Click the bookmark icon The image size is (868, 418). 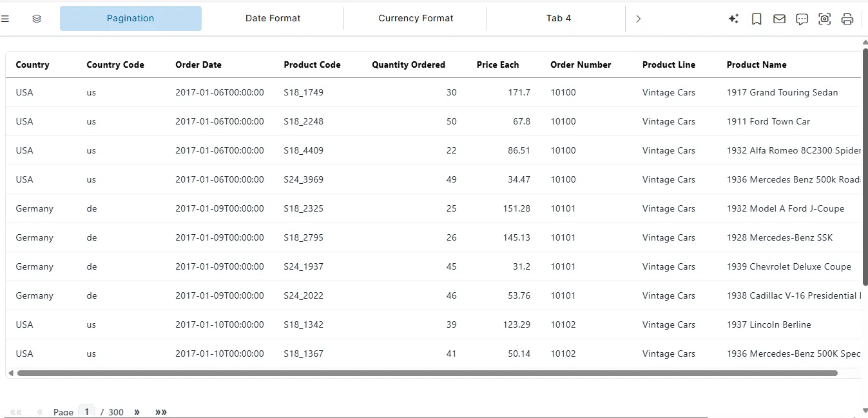[x=757, y=19]
